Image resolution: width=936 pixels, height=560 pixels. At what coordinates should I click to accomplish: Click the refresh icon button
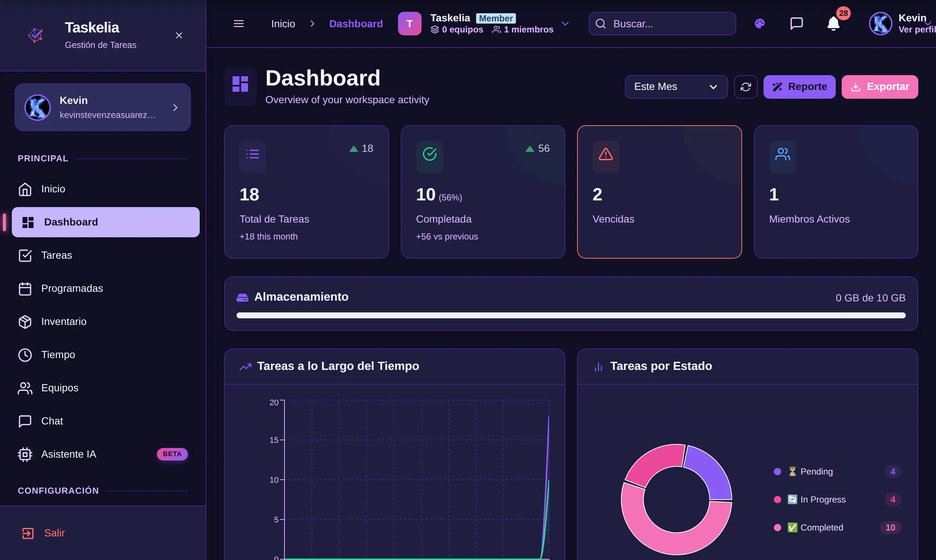(x=745, y=87)
